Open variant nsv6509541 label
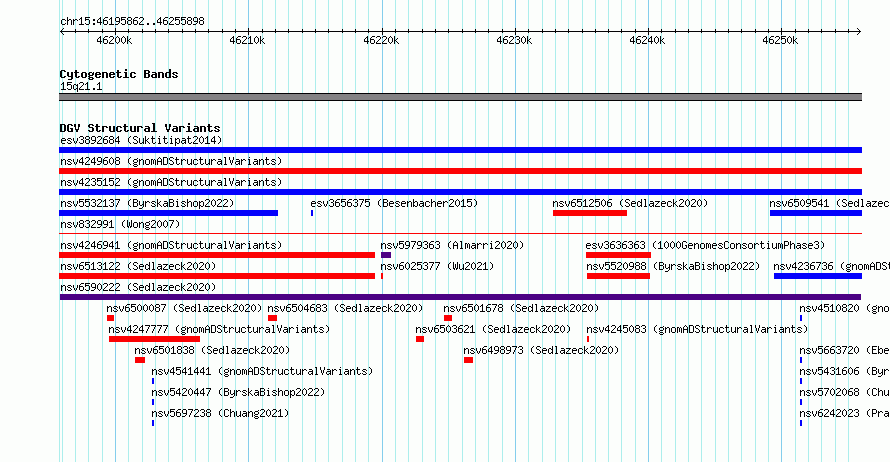Screen dimensions: 890x462 click(x=829, y=203)
